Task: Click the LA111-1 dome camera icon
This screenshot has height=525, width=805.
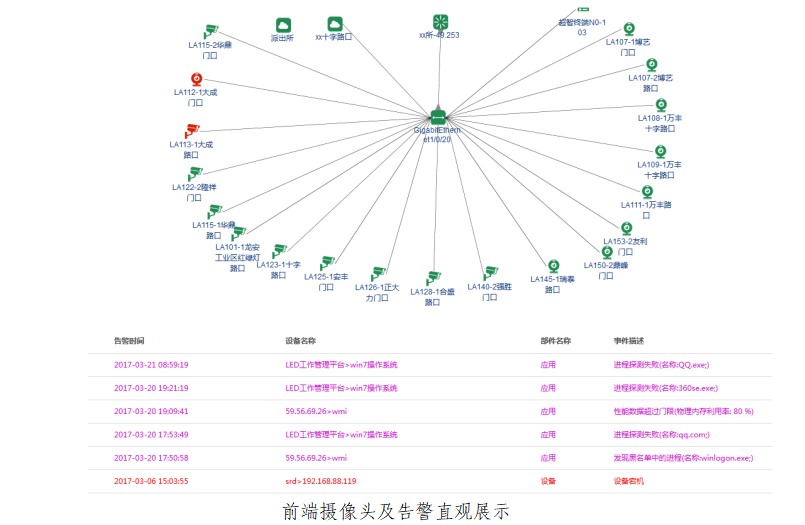Action: coord(647,191)
